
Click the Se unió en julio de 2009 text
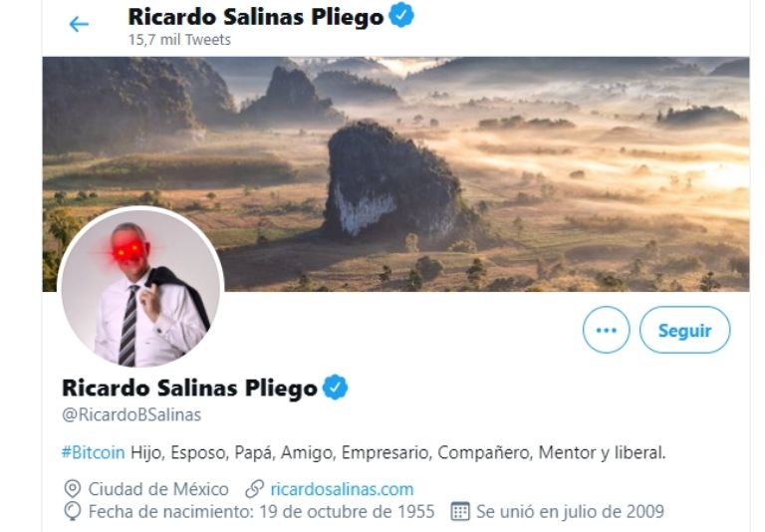(x=570, y=511)
